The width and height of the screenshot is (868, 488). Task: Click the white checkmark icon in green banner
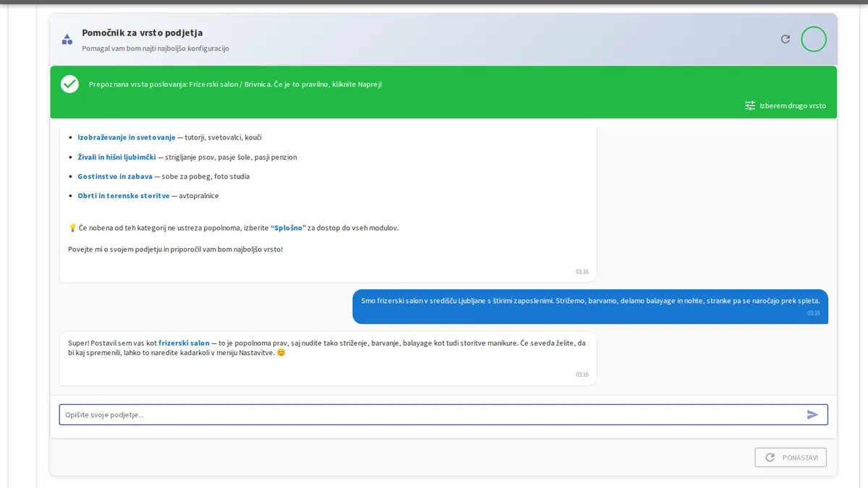[x=69, y=84]
